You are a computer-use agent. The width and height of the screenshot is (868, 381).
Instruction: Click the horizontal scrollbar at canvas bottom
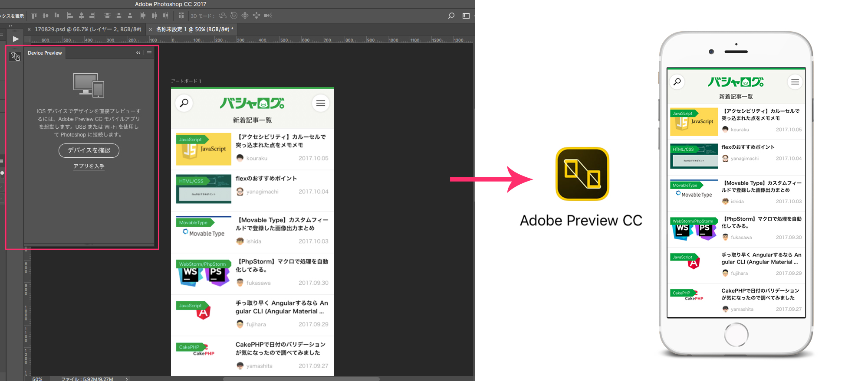[x=301, y=379]
